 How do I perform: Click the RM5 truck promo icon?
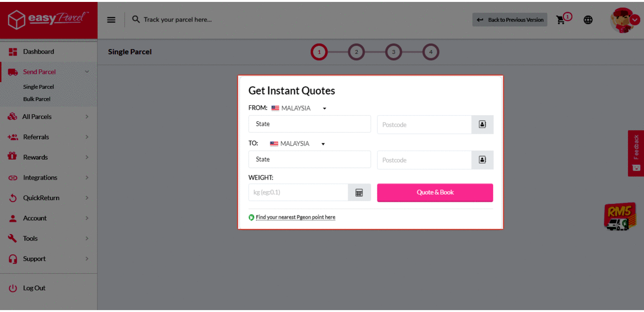619,217
